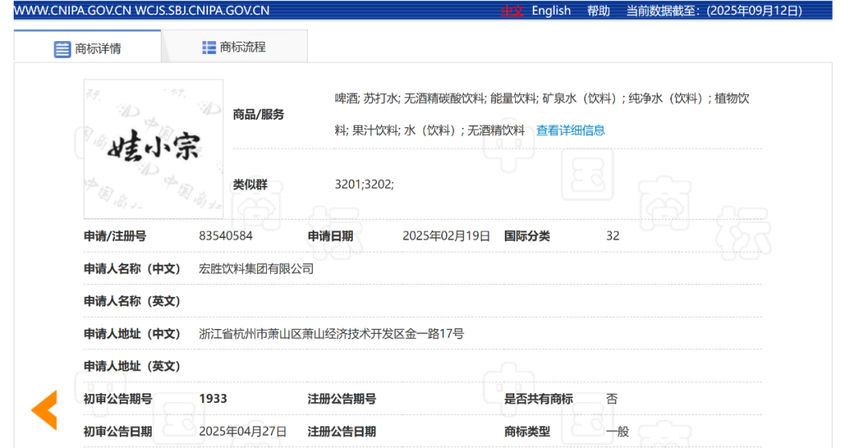This screenshot has width=868, height=448.
Task: Click the applicant address in 浙江省杭州市
Action: coord(331,334)
